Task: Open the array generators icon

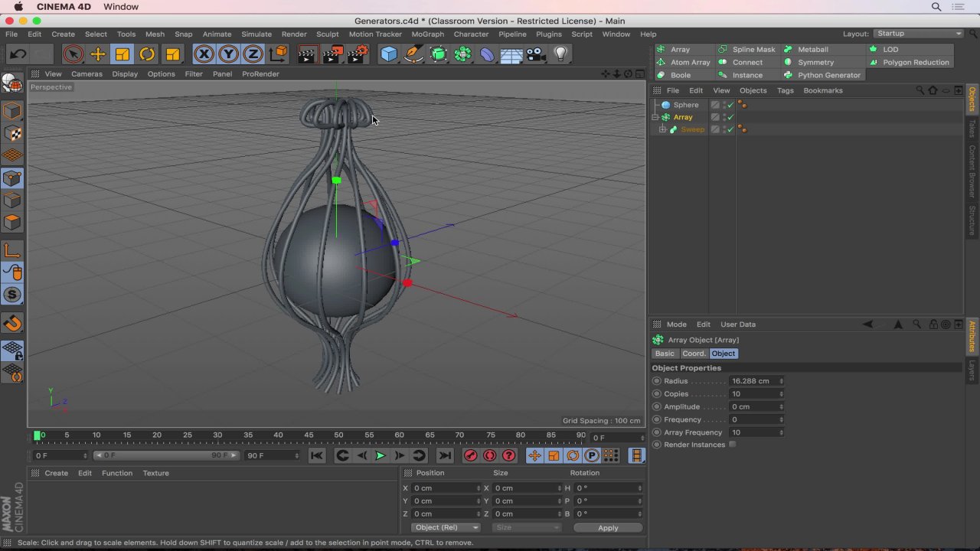Action: point(462,54)
